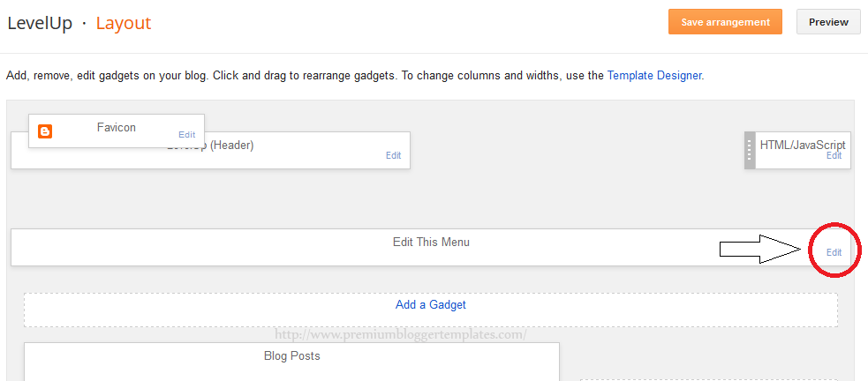Open the blog Preview

pyautogui.click(x=828, y=22)
